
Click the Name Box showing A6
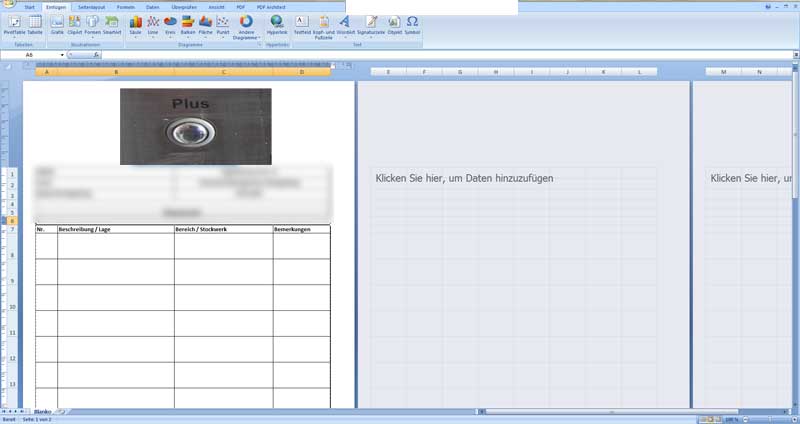pos(30,55)
